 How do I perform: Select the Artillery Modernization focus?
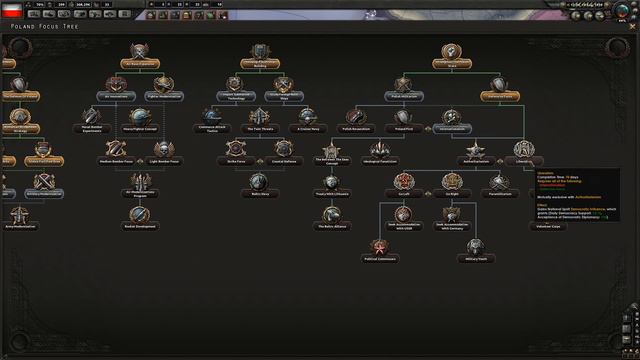[44, 186]
